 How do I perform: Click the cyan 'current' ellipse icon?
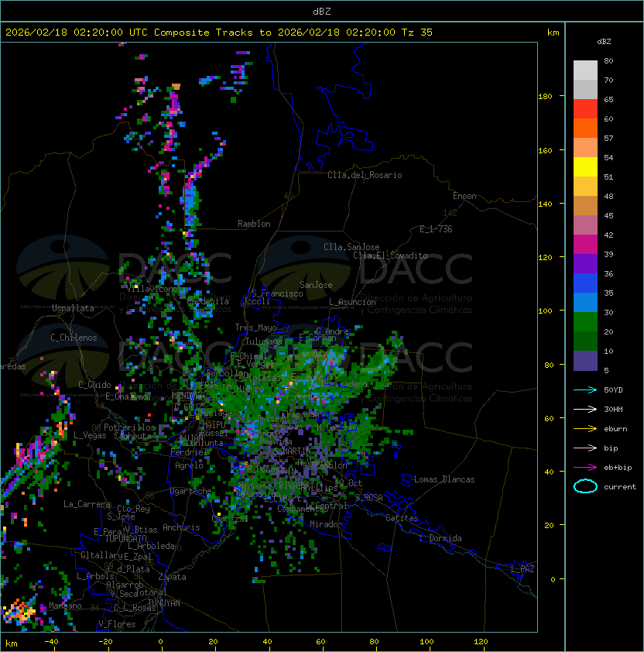tap(585, 486)
